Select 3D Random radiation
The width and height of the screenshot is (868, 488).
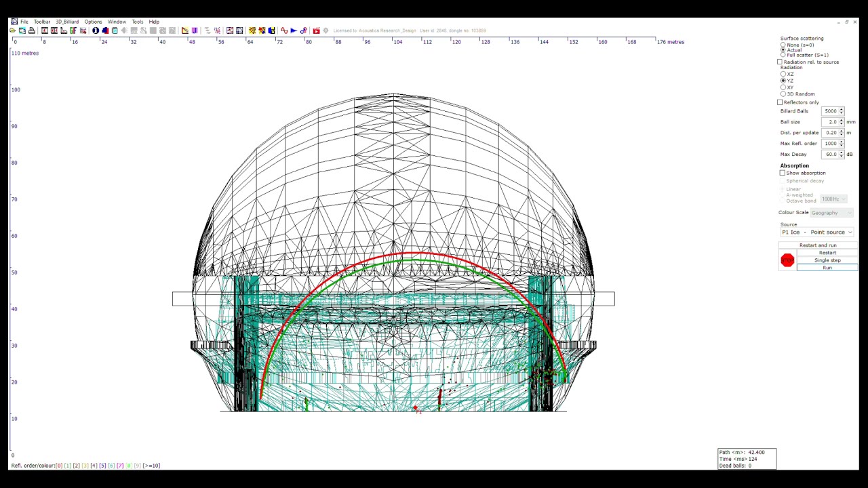[x=783, y=94]
